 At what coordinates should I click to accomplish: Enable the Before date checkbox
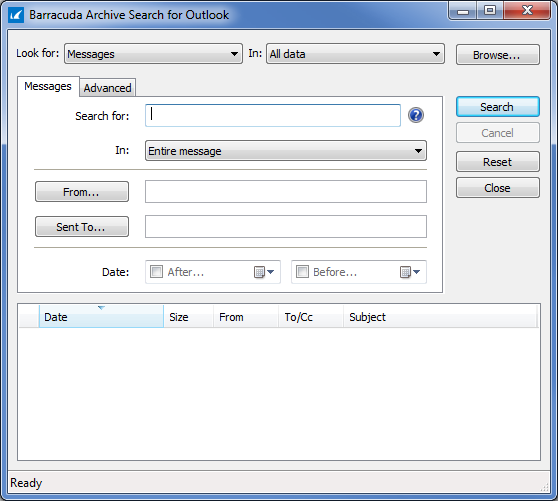(302, 271)
